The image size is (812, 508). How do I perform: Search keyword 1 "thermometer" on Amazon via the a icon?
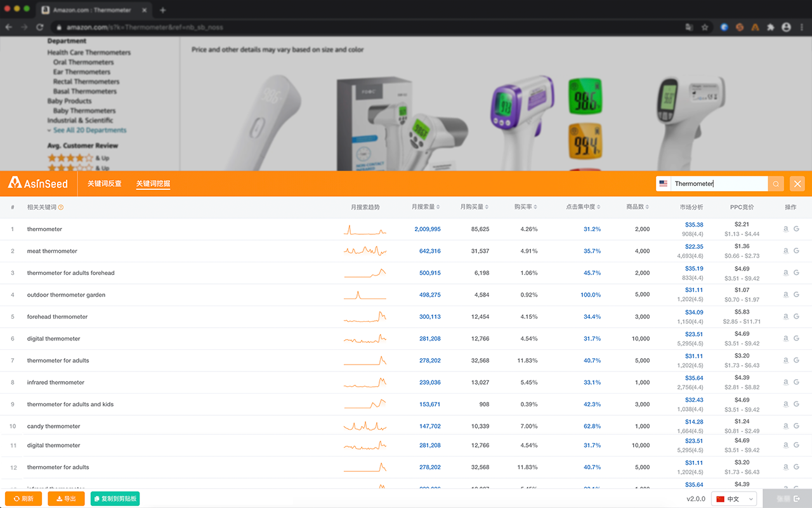(x=785, y=229)
